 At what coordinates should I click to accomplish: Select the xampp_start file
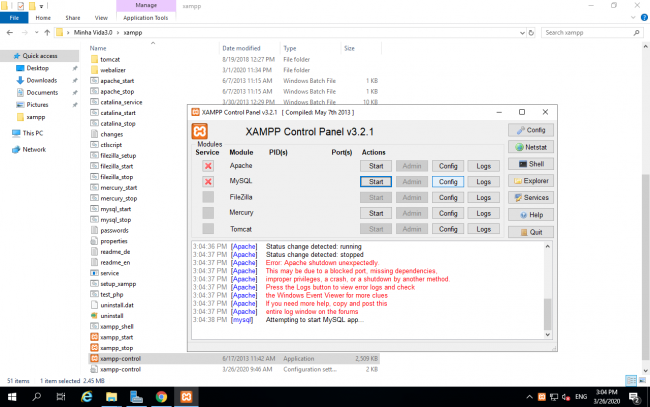(x=116, y=337)
